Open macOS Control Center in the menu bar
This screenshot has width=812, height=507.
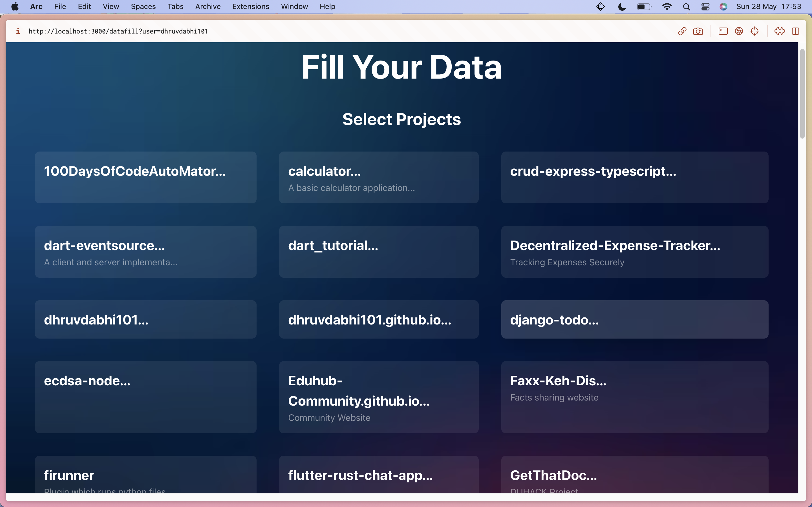(705, 7)
